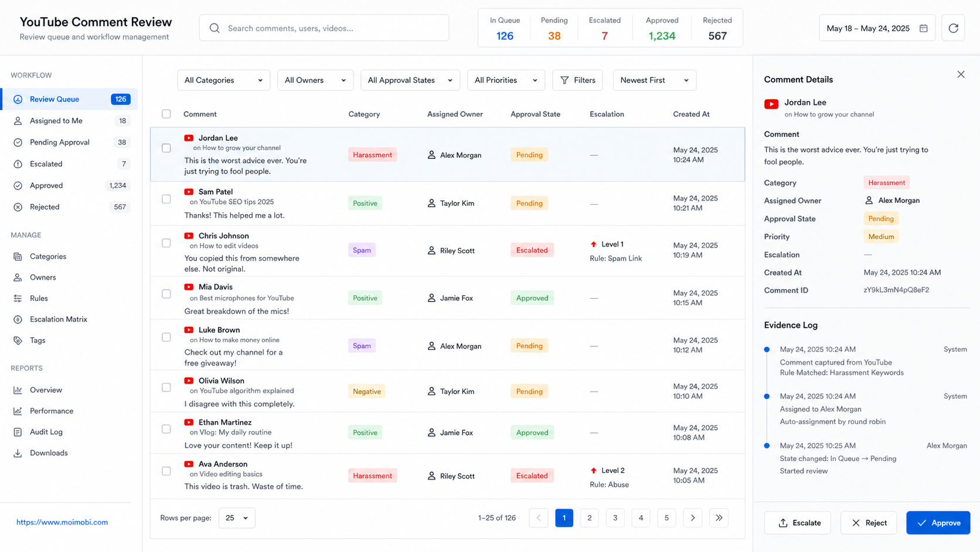Screen dimensions: 980x552
Task: Click the Audit Log document icon
Action: click(18, 432)
